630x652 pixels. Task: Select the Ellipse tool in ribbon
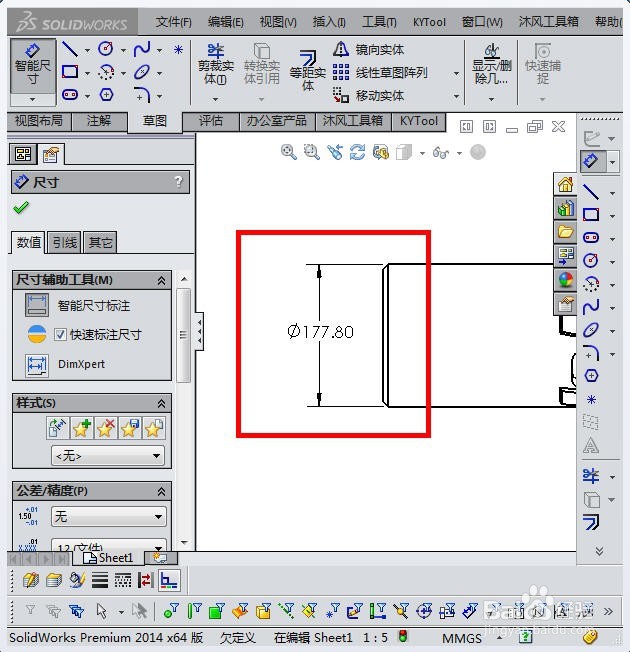coord(142,72)
